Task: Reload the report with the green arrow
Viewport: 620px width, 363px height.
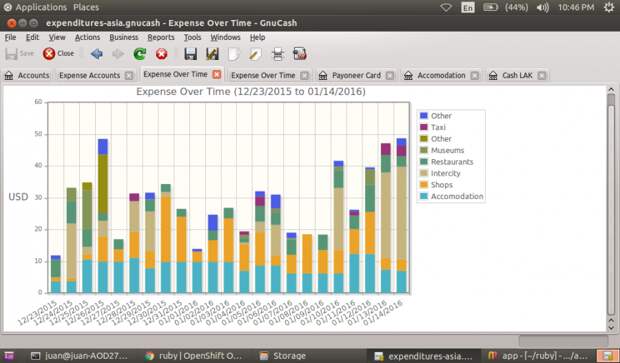Action: (140, 54)
